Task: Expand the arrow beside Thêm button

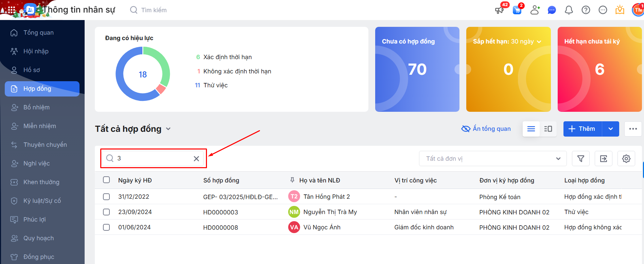Action: pos(610,129)
